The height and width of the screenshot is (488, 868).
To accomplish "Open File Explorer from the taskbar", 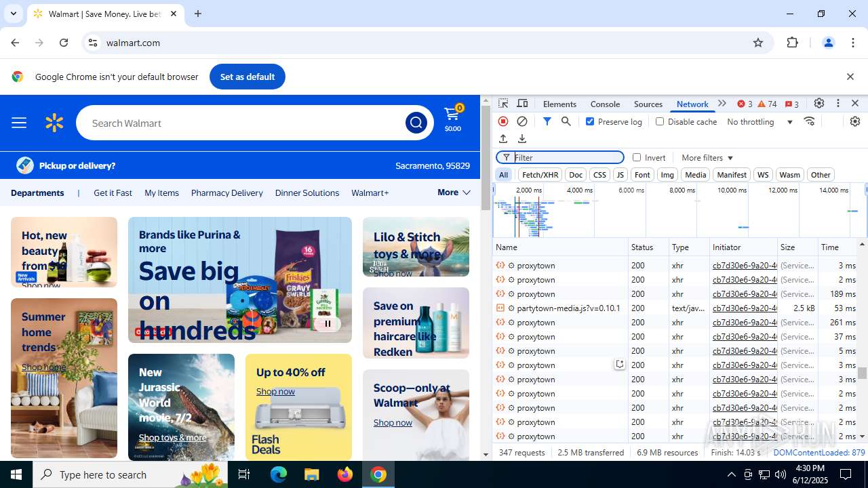I will coord(312,474).
